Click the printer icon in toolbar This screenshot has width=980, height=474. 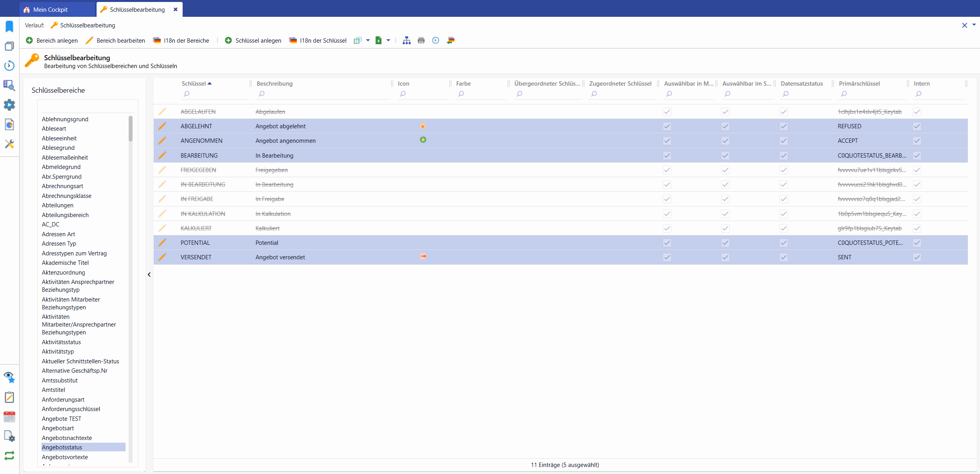[421, 40]
